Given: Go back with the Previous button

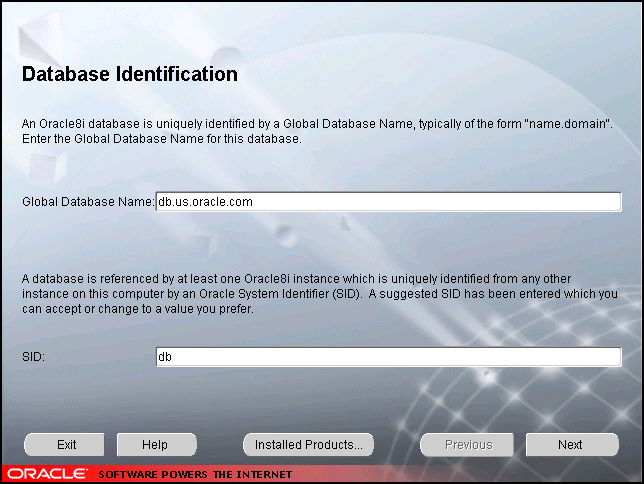Looking at the screenshot, I should (x=467, y=445).
